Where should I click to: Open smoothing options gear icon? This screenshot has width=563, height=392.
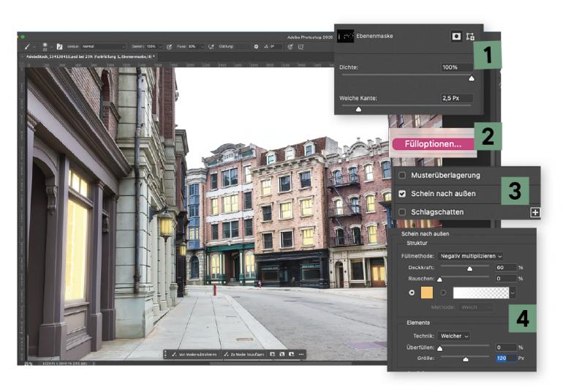(256, 47)
